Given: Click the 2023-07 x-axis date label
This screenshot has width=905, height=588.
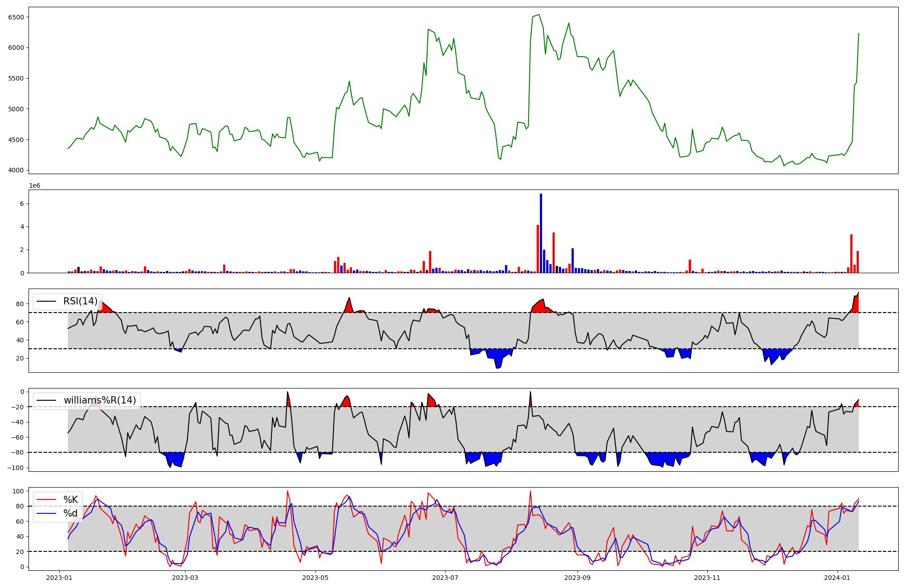Looking at the screenshot, I should [445, 578].
